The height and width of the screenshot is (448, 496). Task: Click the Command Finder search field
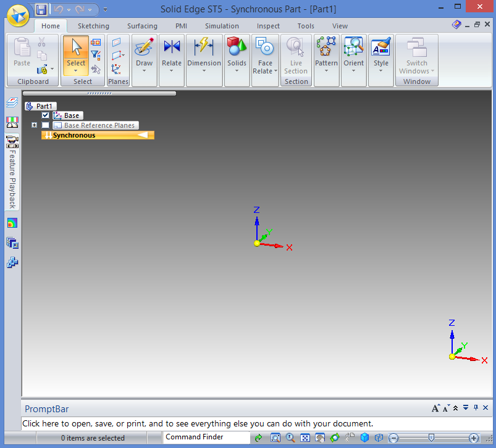click(x=206, y=437)
